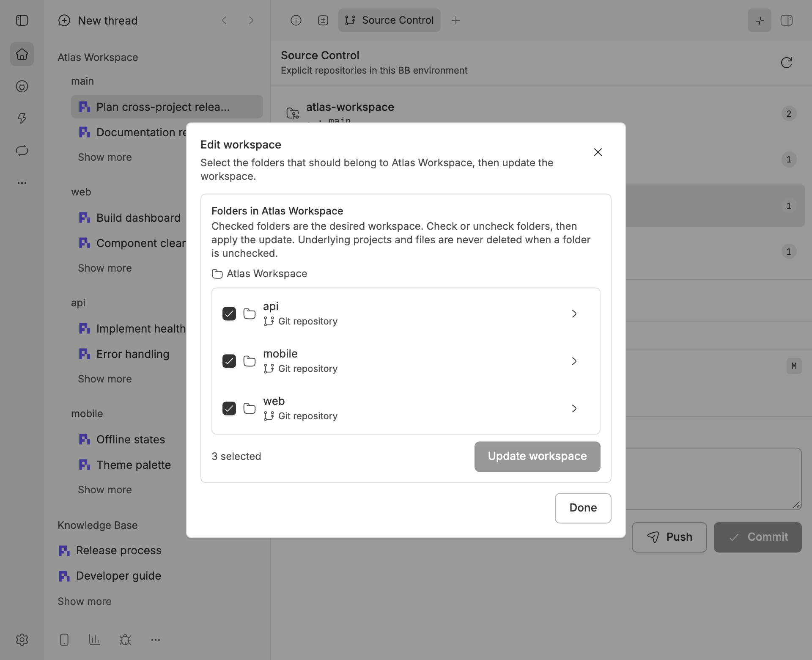Open the Release process thread
The width and height of the screenshot is (812, 660).
click(x=110, y=550)
